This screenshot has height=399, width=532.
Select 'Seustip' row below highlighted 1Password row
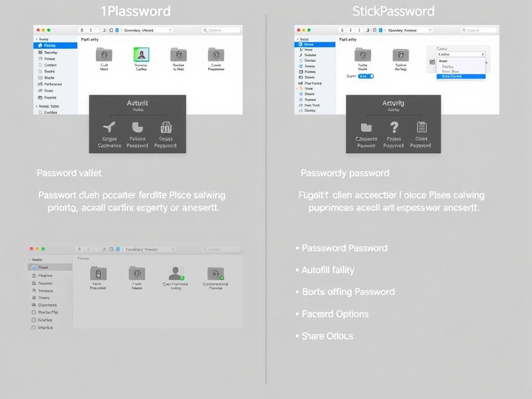[55, 52]
